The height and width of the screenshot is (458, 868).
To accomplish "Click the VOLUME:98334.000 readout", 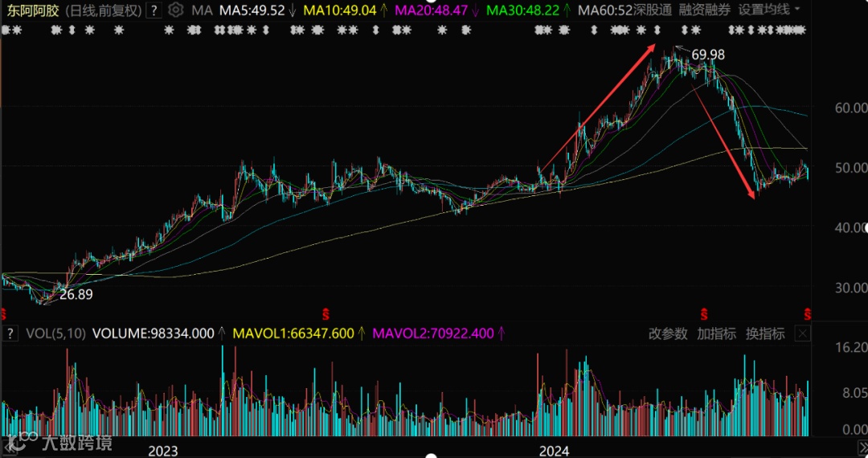I will (153, 333).
